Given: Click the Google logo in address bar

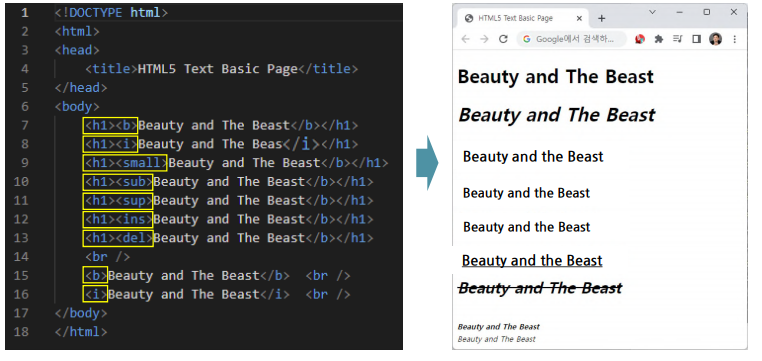Looking at the screenshot, I should 527,39.
